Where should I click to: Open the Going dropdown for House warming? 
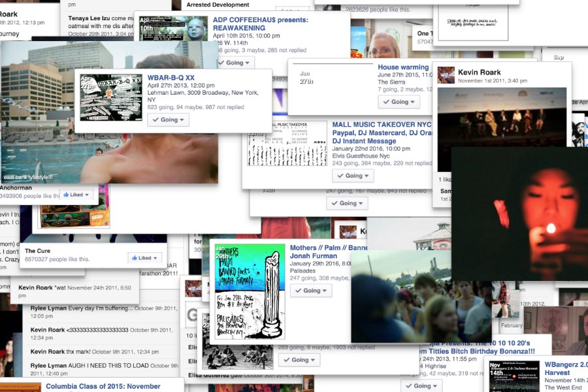tap(399, 102)
